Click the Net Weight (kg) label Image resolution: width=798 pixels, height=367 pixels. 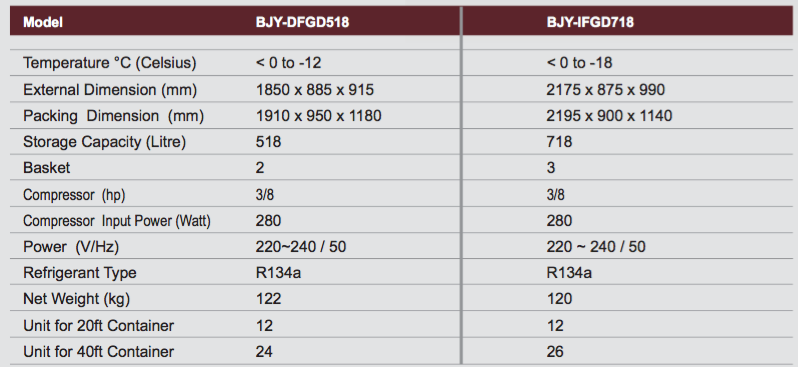76,299
